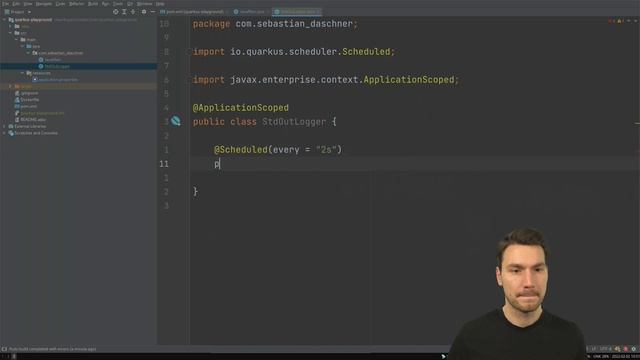This screenshot has height=360, width=640.
Task: Click the Collapse All icon in Project panel
Action: pyautogui.click(x=133, y=12)
